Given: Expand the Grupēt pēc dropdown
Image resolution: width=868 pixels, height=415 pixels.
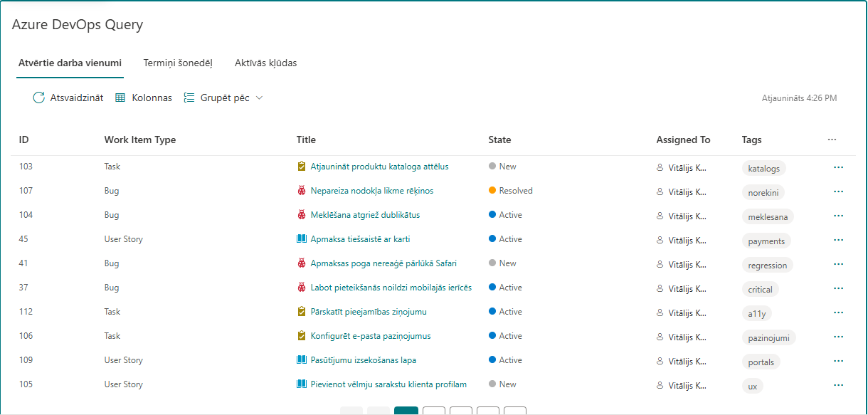Looking at the screenshot, I should (223, 98).
